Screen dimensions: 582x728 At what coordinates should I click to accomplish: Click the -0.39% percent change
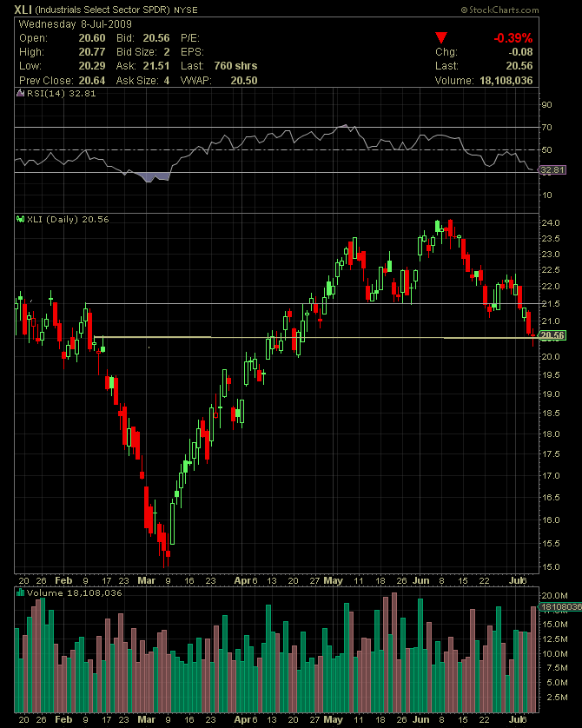pos(513,38)
